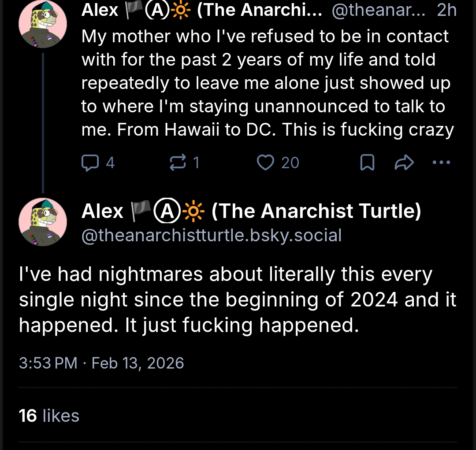Viewport: 476px width, 450px height.
Task: View the "16 likes" list
Action: coord(49,416)
